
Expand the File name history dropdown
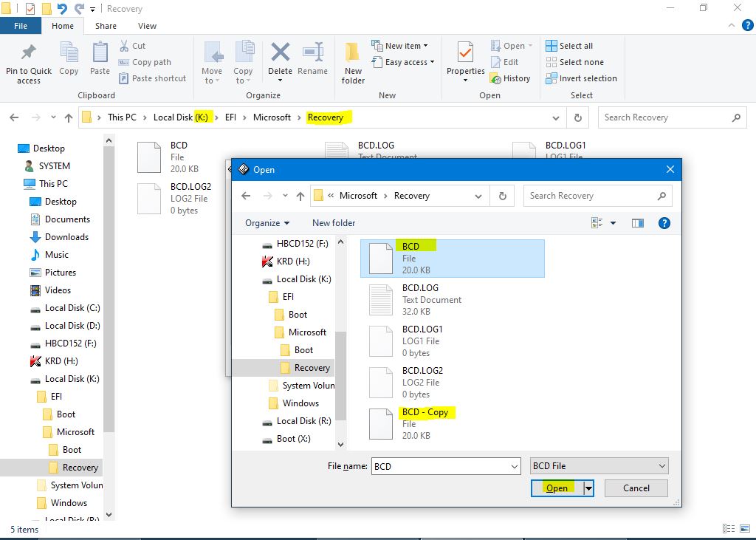click(x=515, y=466)
